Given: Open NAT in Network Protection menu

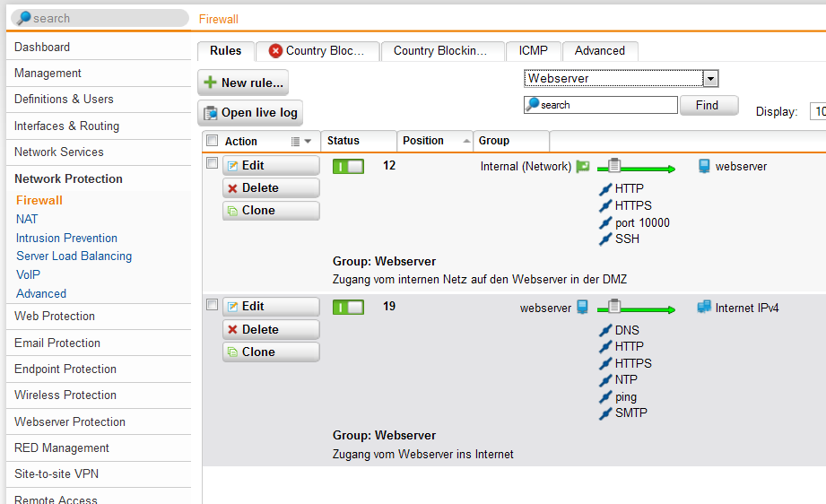Looking at the screenshot, I should (27, 219).
